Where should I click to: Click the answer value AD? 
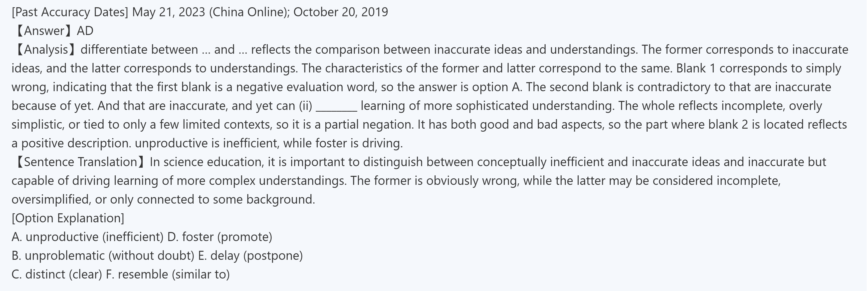pyautogui.click(x=85, y=31)
